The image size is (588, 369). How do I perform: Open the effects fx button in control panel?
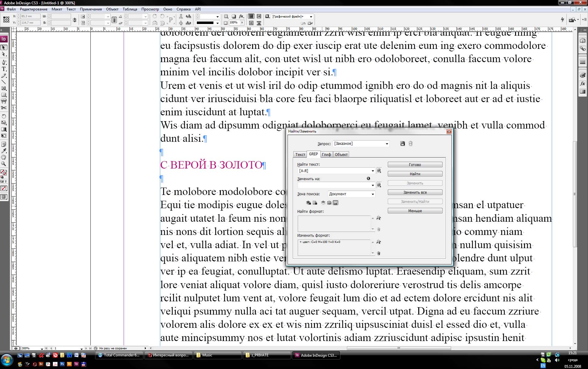pyautogui.click(x=241, y=16)
